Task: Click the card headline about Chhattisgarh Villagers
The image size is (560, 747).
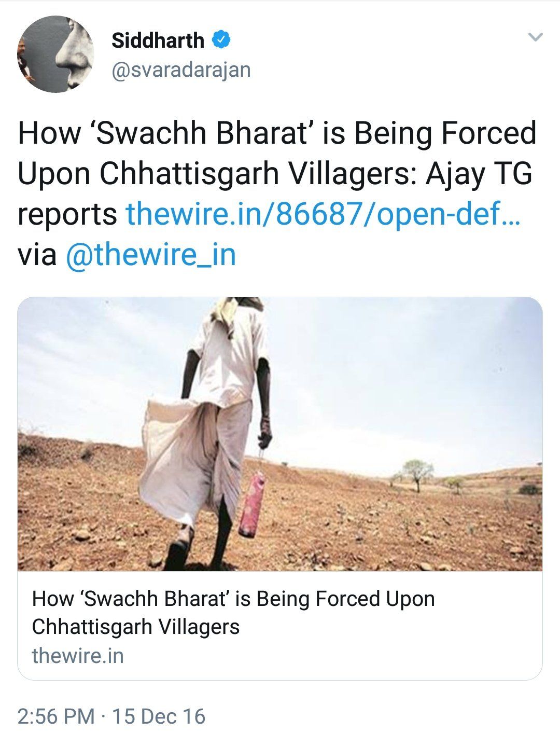Action: point(233,613)
